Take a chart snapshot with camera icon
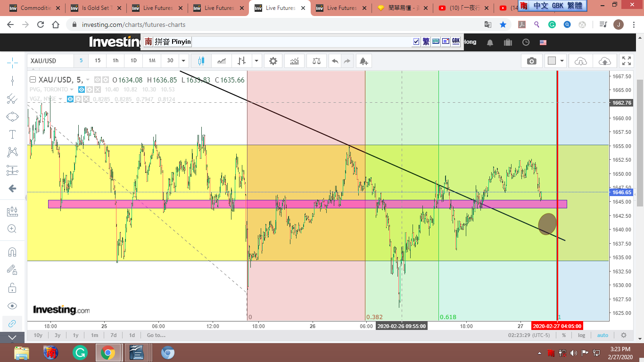The height and width of the screenshot is (362, 644). [531, 61]
